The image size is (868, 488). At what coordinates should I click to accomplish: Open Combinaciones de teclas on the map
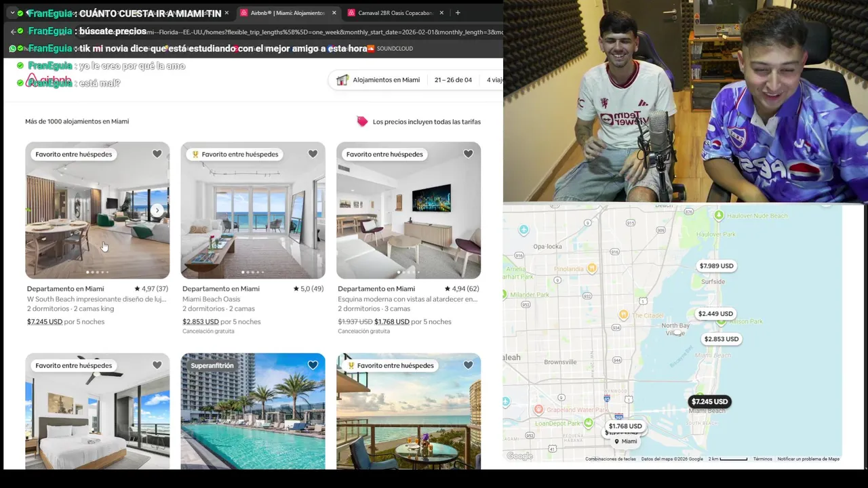(x=610, y=459)
